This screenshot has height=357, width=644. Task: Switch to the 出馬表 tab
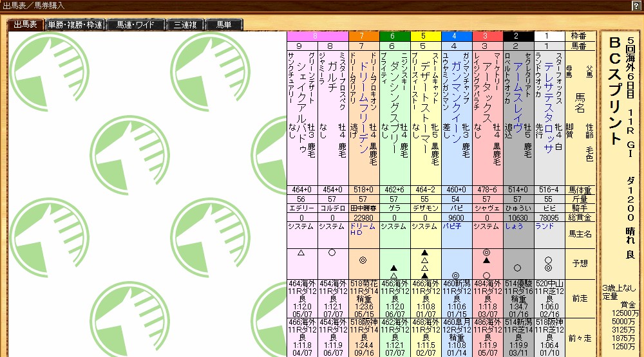click(x=26, y=24)
